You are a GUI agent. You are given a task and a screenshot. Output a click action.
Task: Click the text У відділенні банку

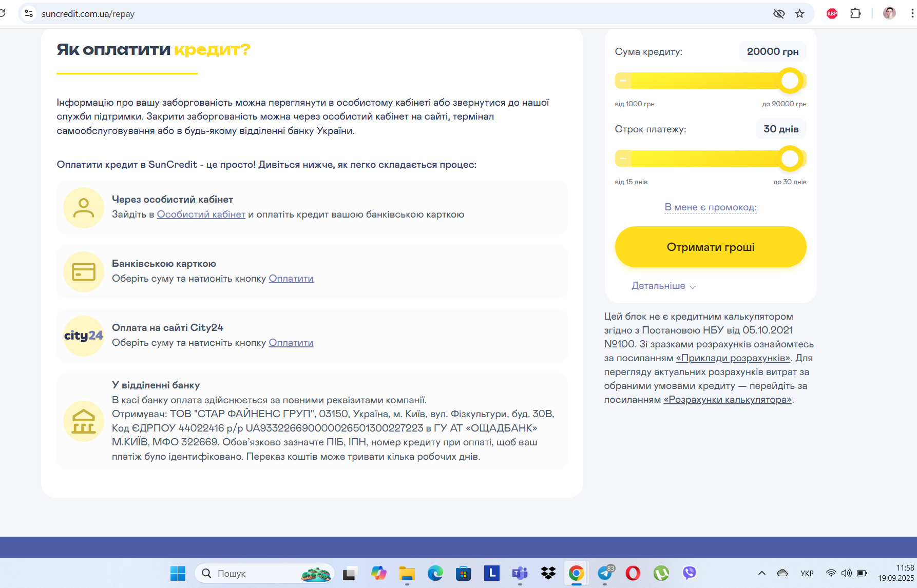(x=156, y=385)
